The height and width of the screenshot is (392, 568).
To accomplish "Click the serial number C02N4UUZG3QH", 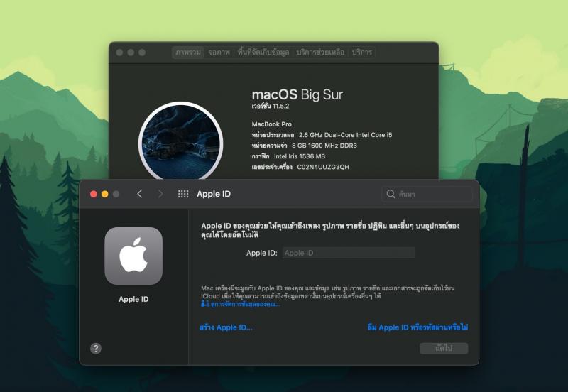I will 323,167.
